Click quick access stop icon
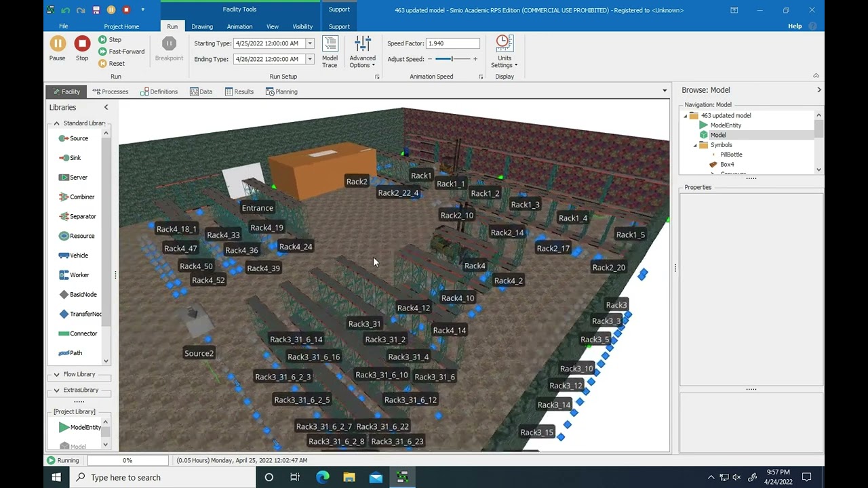 (126, 10)
